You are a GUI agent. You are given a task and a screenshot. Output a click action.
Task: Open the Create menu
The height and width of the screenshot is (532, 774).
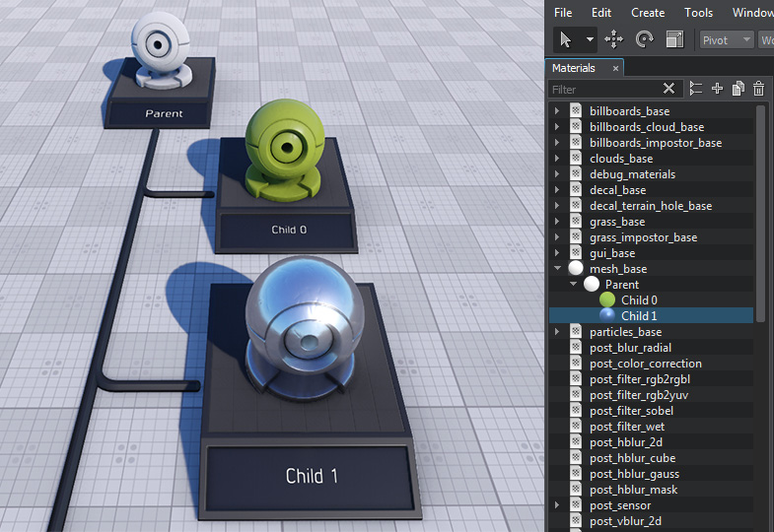pos(648,13)
